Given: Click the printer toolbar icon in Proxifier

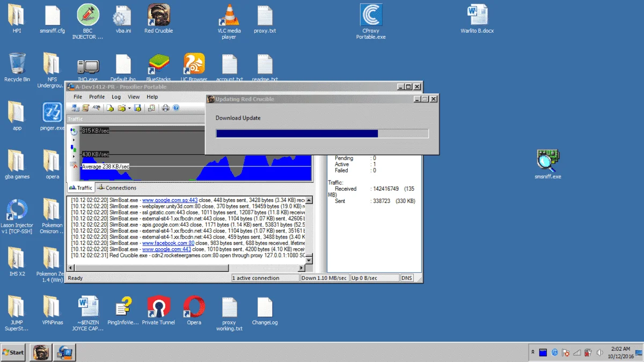Looking at the screenshot, I should [166, 108].
